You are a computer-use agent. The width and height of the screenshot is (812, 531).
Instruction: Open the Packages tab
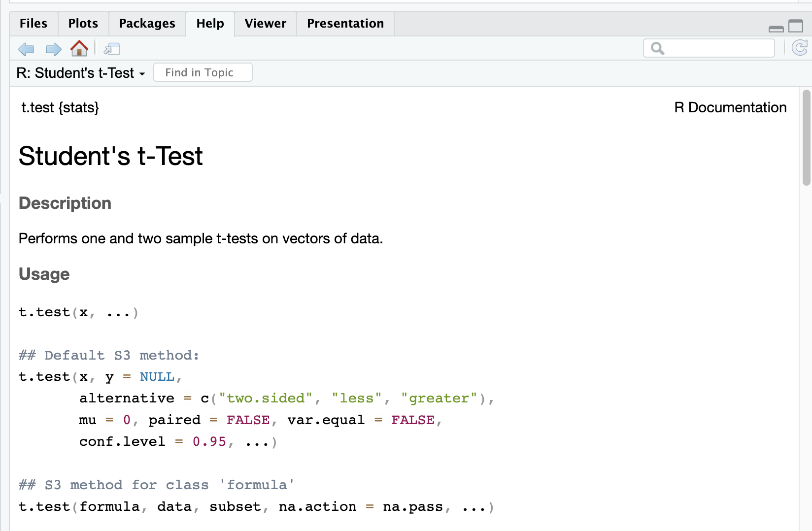(x=146, y=23)
